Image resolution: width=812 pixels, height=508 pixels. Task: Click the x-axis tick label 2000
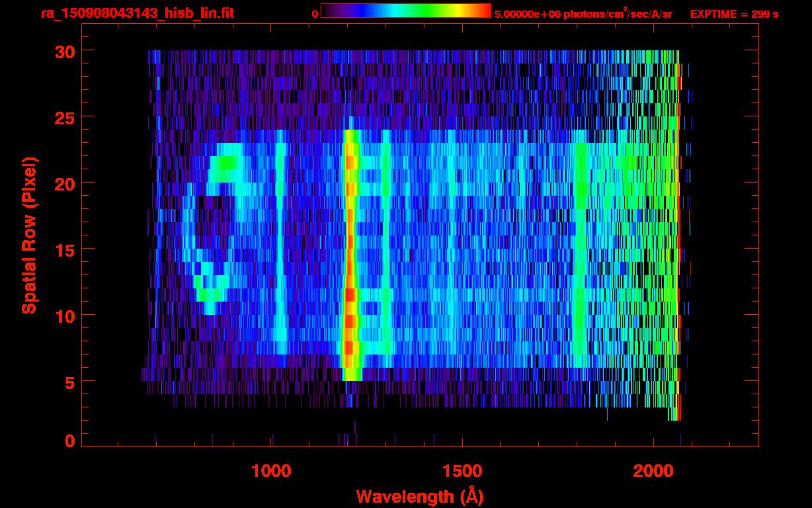653,471
